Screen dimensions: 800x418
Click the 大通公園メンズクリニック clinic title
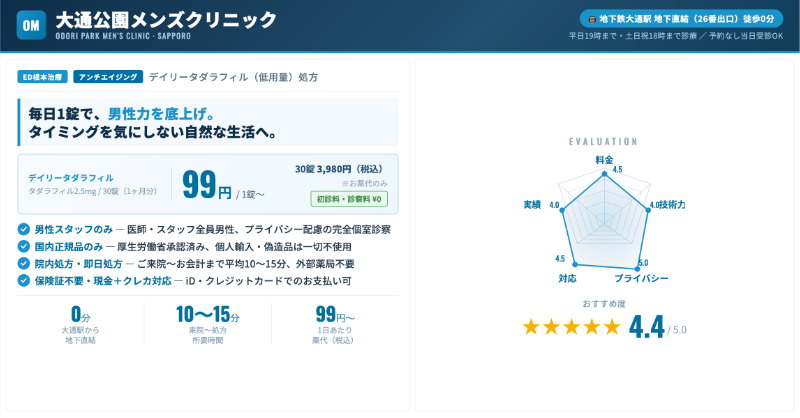click(x=166, y=20)
